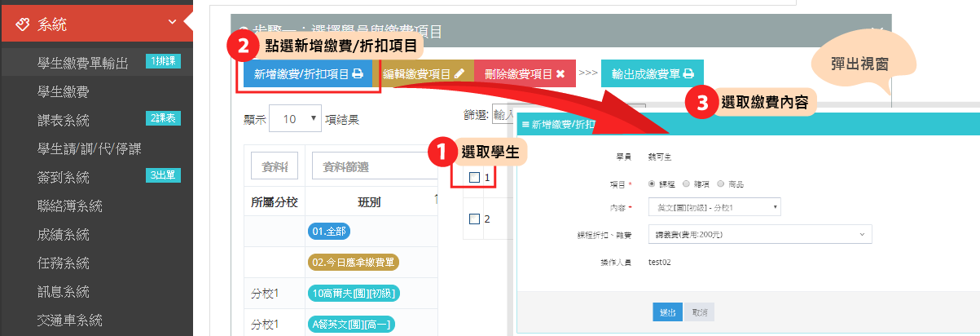The height and width of the screenshot is (336, 980).
Task: Check the checkbox for student row 1
Action: 474,177
